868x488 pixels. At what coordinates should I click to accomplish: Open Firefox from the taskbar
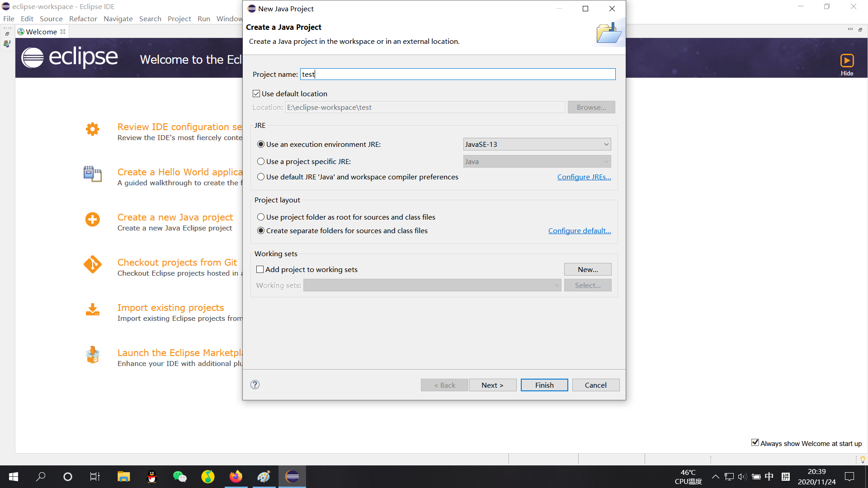pyautogui.click(x=236, y=477)
